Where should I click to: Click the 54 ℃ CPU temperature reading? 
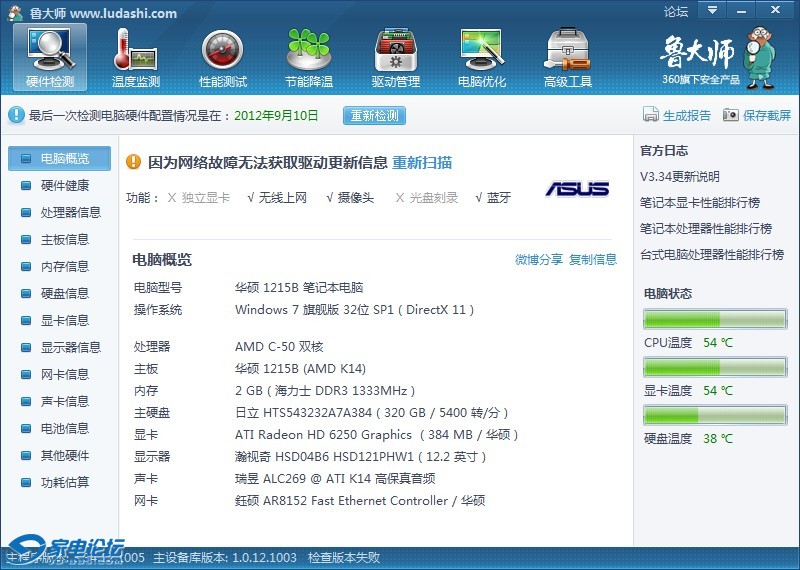[x=717, y=343]
